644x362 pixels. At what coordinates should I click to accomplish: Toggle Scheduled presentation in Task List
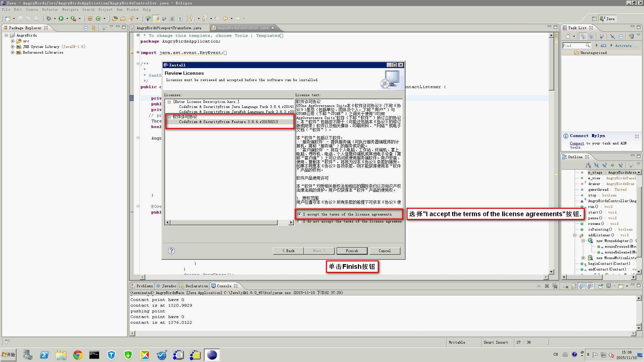coord(591,36)
